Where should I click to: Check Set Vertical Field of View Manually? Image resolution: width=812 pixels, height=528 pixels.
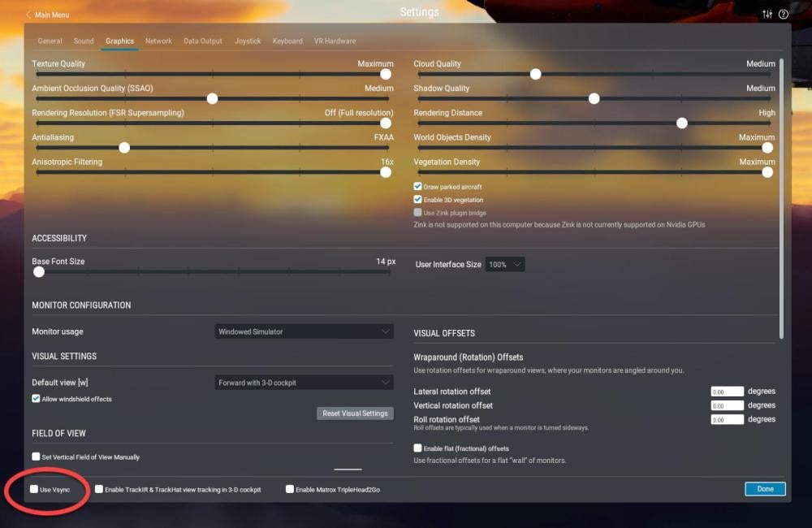pyautogui.click(x=36, y=457)
